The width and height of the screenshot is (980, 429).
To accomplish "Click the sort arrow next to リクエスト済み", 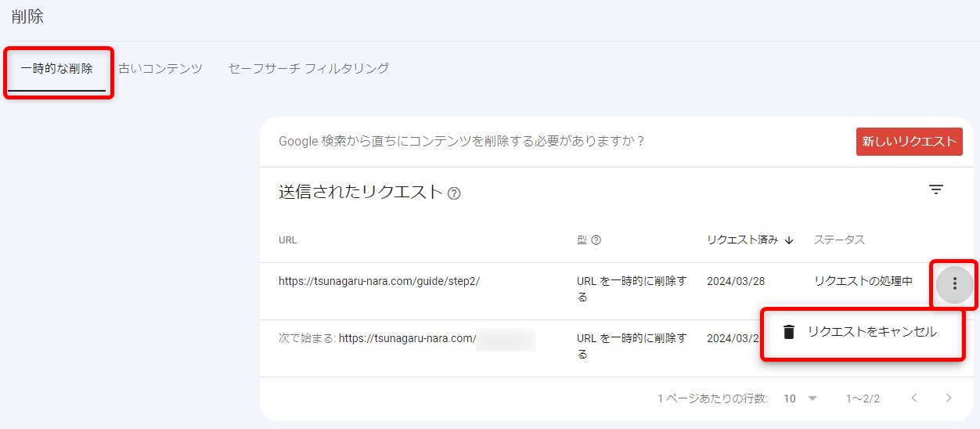I will coord(789,240).
